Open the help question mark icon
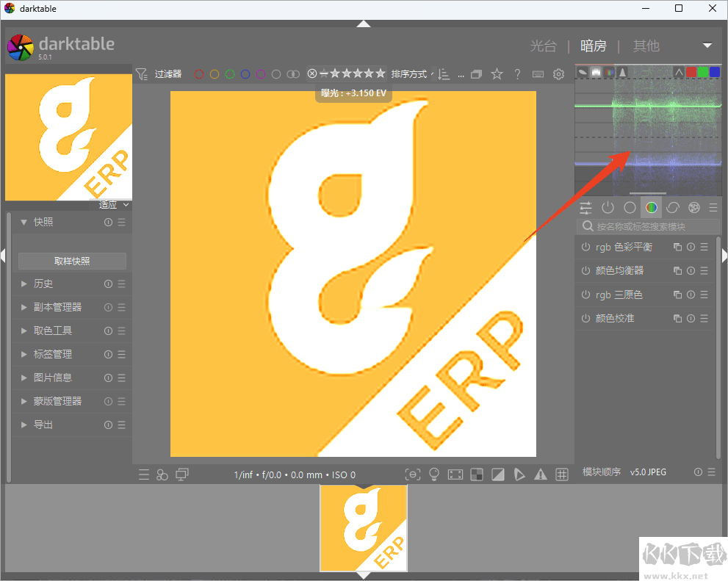This screenshot has width=728, height=581. (x=517, y=74)
